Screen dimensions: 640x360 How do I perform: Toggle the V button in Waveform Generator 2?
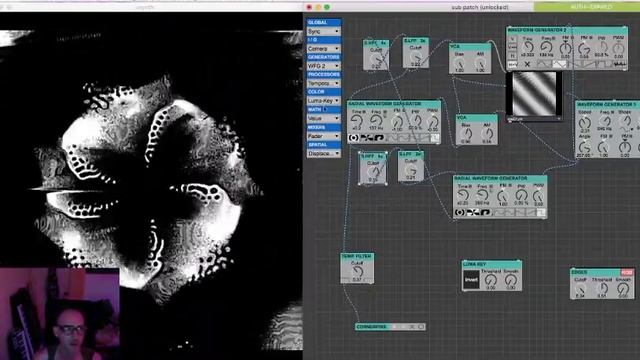513,39
